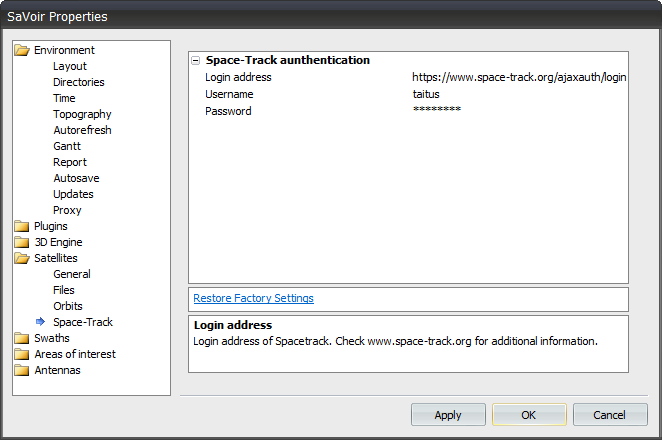Viewport: 662px width, 440px height.
Task: Click the Areas of interest folder icon
Action: (22, 354)
